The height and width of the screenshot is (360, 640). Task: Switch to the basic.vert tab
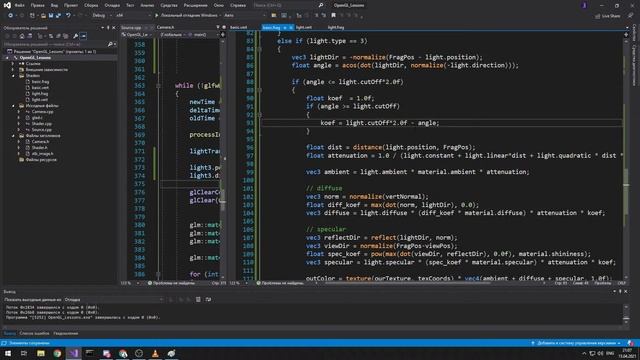238,27
